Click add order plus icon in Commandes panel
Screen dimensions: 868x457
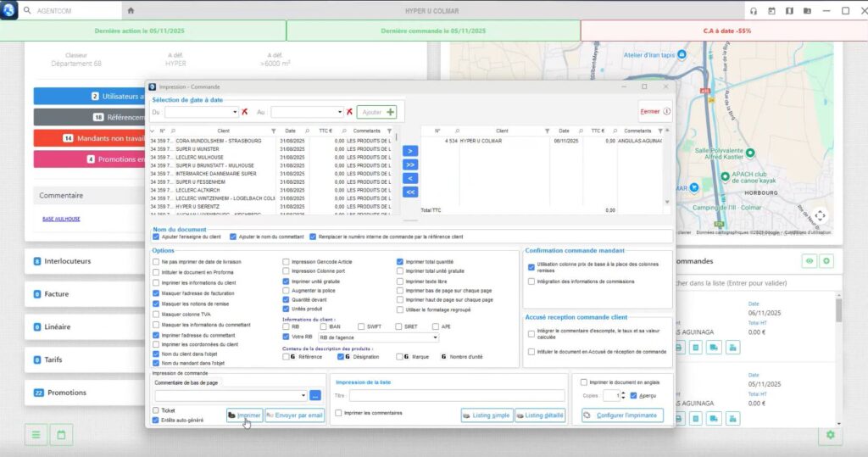pos(826,261)
